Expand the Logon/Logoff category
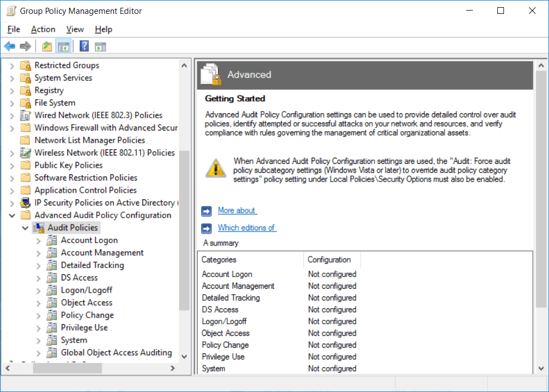The width and height of the screenshot is (549, 392). point(39,290)
